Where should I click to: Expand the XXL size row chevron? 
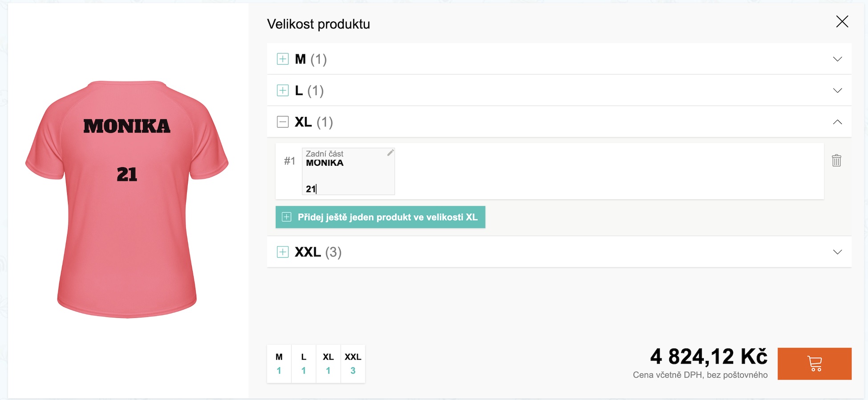click(x=837, y=252)
